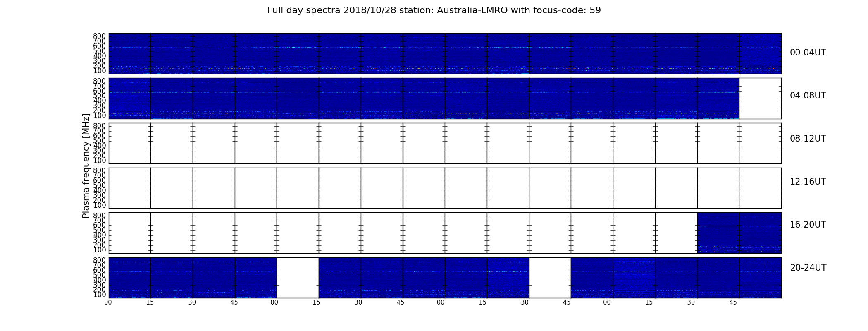Click the 00-04UT spectrogram panel
This screenshot has height=331, width=868.
coord(445,53)
